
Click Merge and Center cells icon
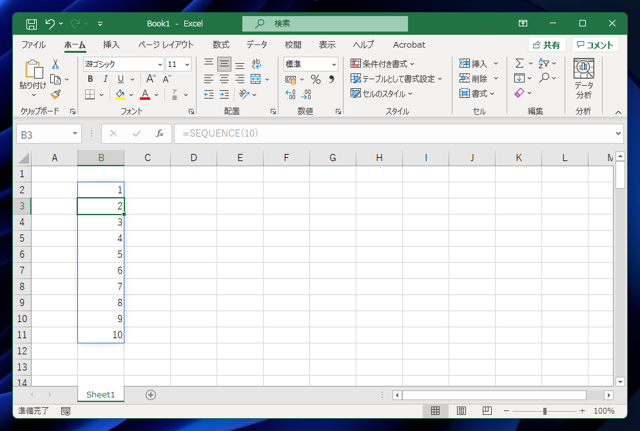(256, 79)
